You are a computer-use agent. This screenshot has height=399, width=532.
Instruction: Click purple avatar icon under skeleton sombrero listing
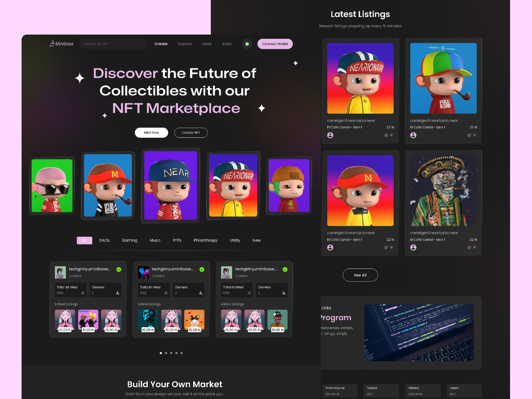[413, 248]
